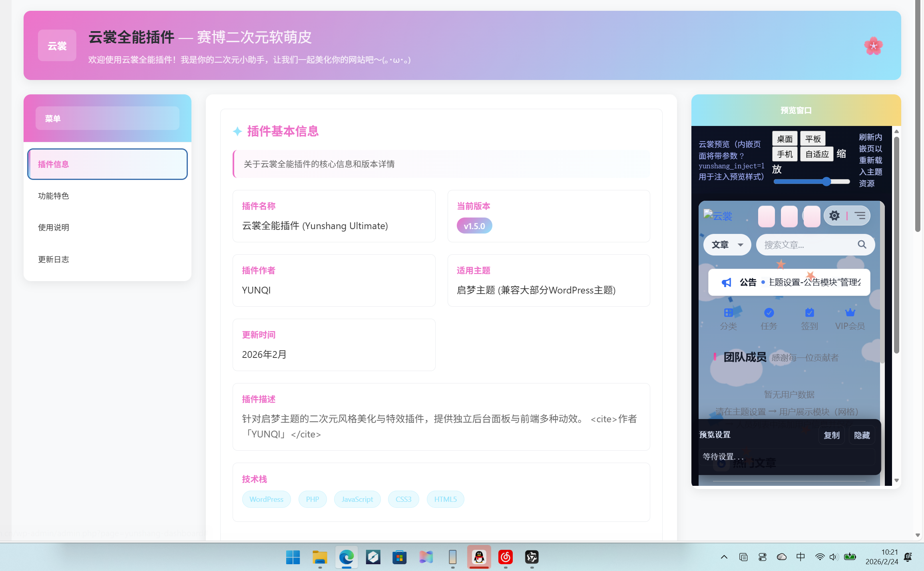This screenshot has width=924, height=571.
Task: Click the 等待设置 status text
Action: 723,457
